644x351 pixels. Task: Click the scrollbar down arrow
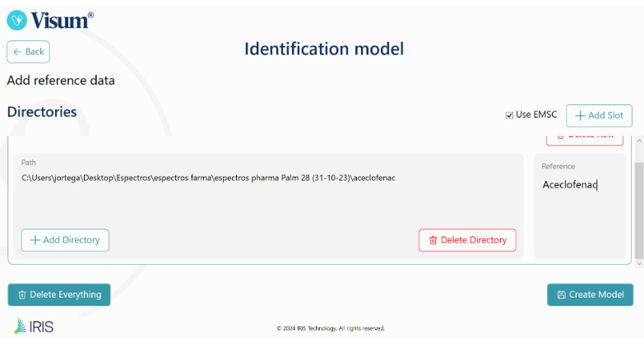639,264
